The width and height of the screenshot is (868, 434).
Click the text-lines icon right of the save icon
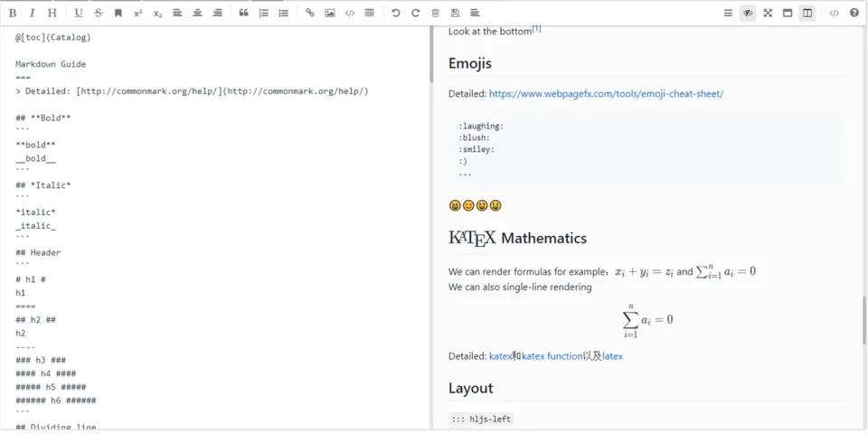pos(475,14)
